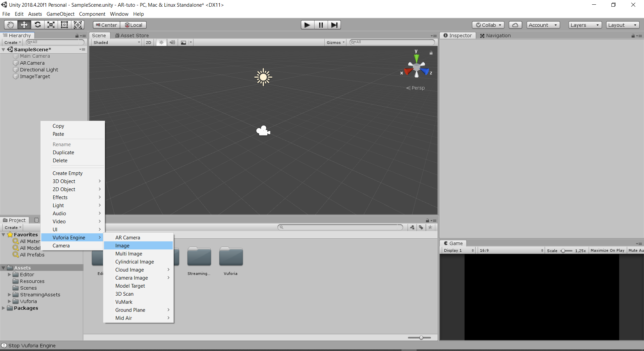Click the Project panel search field

pos(340,227)
